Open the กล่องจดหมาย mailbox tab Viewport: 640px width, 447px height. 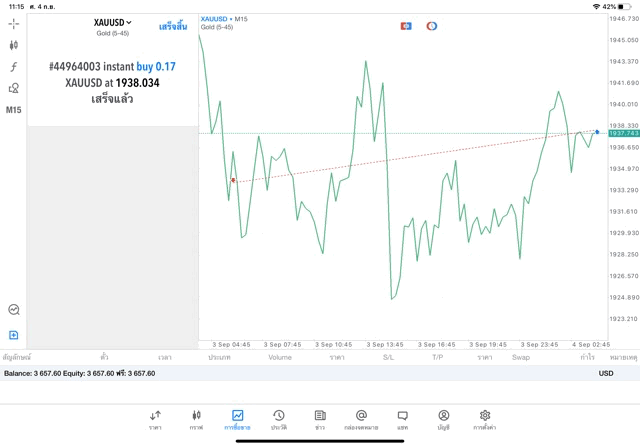(361, 419)
